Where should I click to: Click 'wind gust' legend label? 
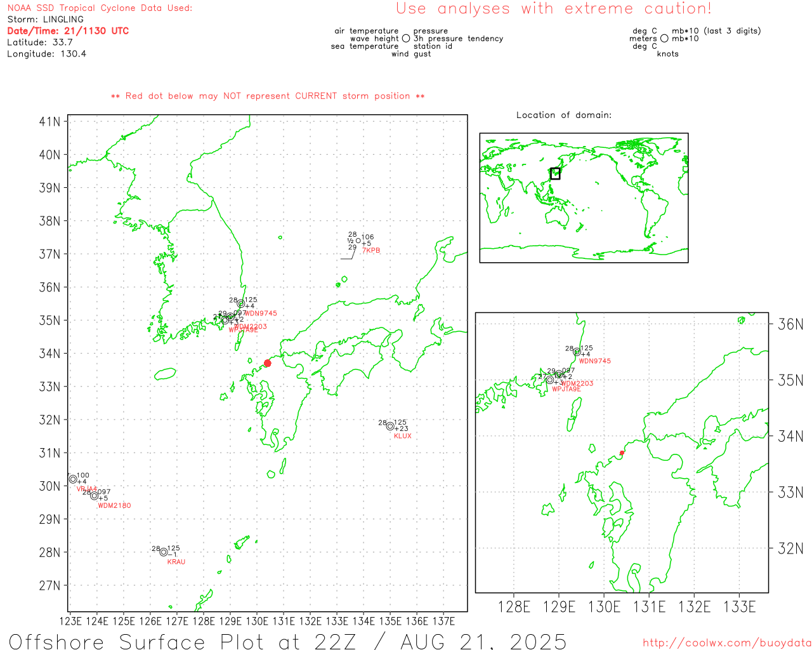tap(411, 54)
